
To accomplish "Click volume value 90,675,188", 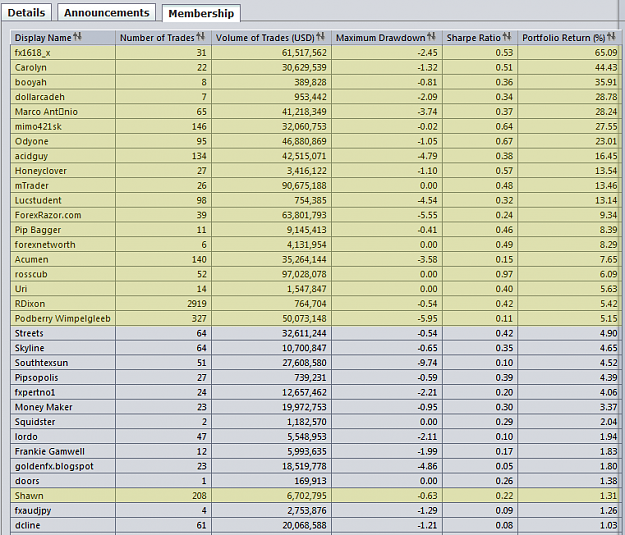I will [x=304, y=185].
